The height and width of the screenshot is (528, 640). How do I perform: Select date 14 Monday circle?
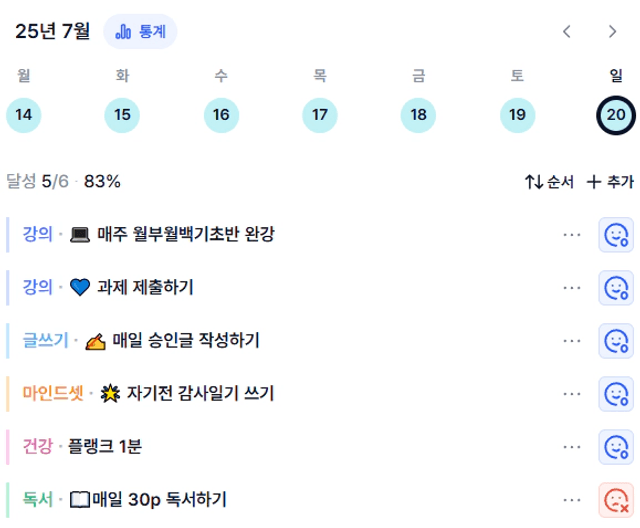click(x=24, y=115)
